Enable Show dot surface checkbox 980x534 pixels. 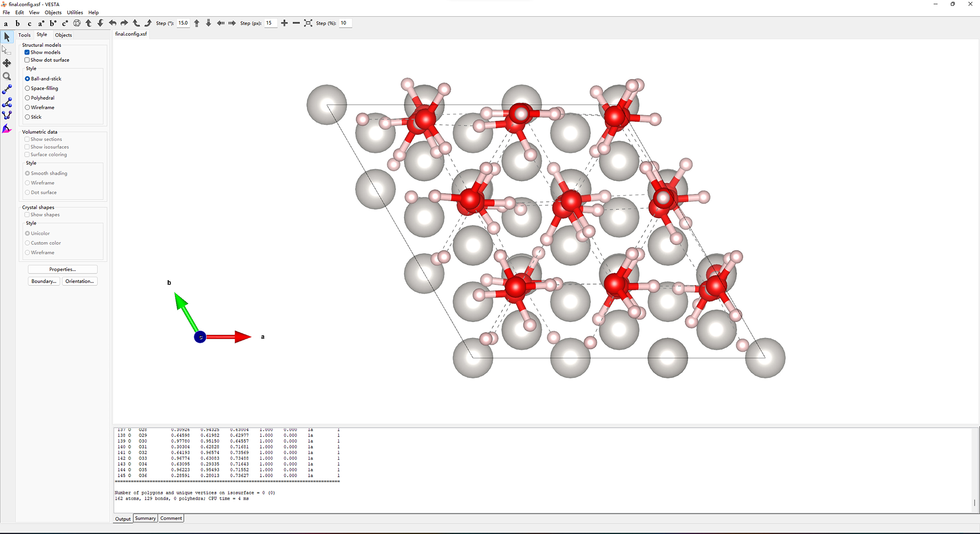coord(27,60)
